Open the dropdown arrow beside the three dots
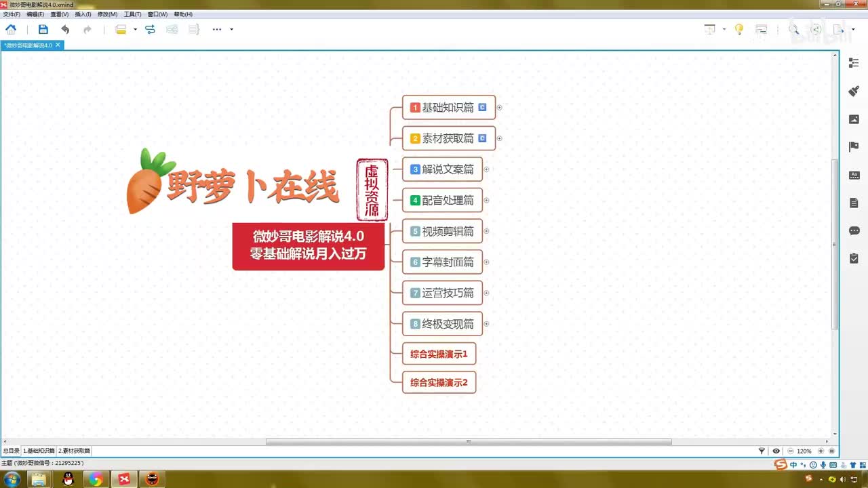The image size is (868, 488). (231, 30)
